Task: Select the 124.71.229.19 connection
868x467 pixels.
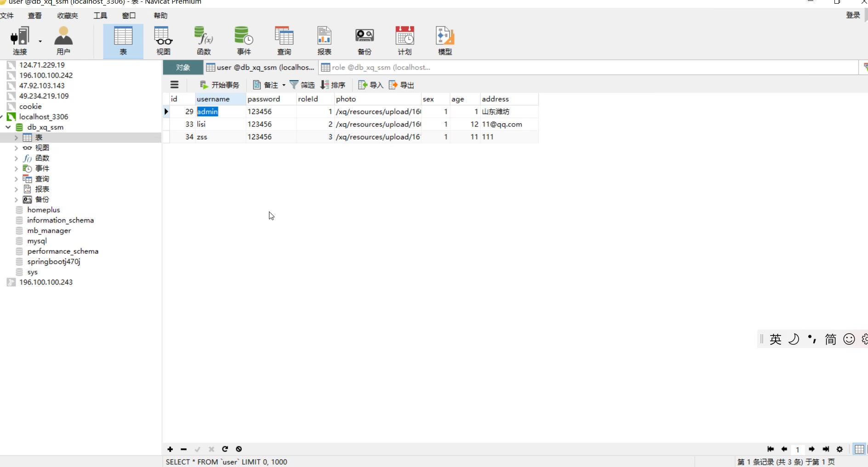Action: click(x=42, y=65)
